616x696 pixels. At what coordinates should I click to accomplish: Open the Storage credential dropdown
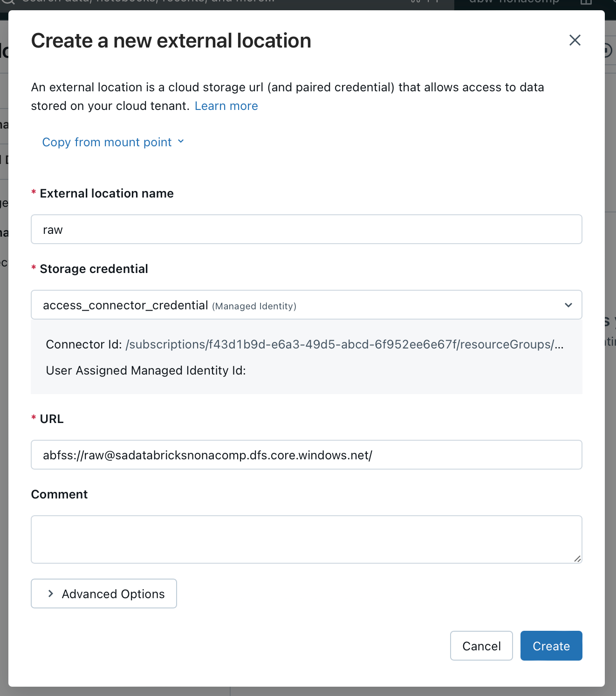click(x=298, y=305)
